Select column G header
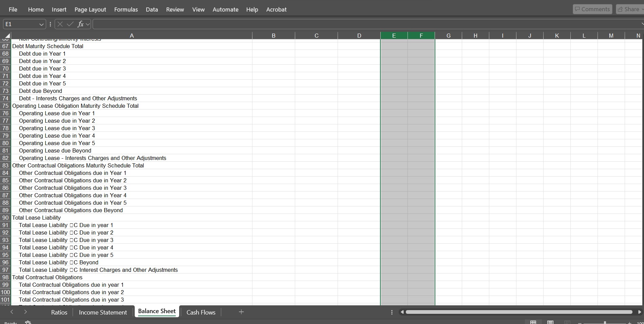 448,36
